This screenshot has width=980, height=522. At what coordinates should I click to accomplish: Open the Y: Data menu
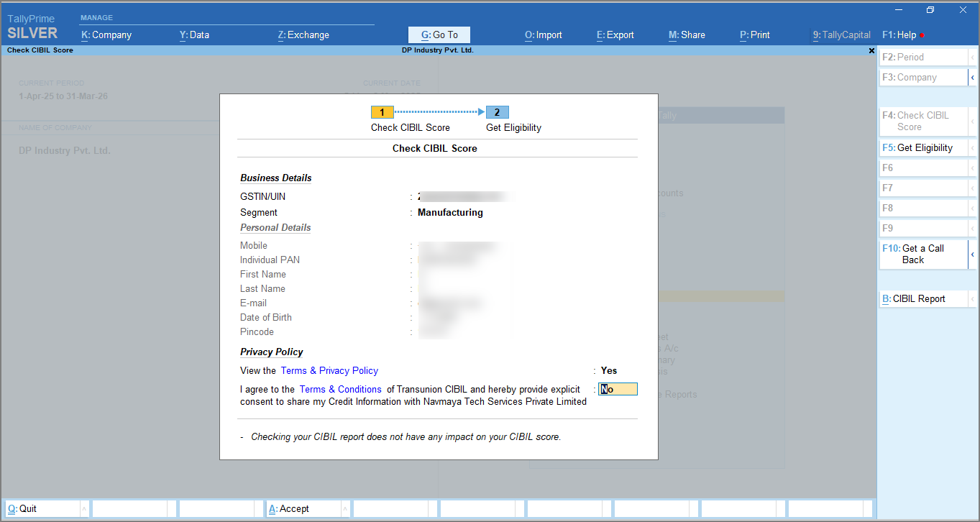pyautogui.click(x=194, y=35)
